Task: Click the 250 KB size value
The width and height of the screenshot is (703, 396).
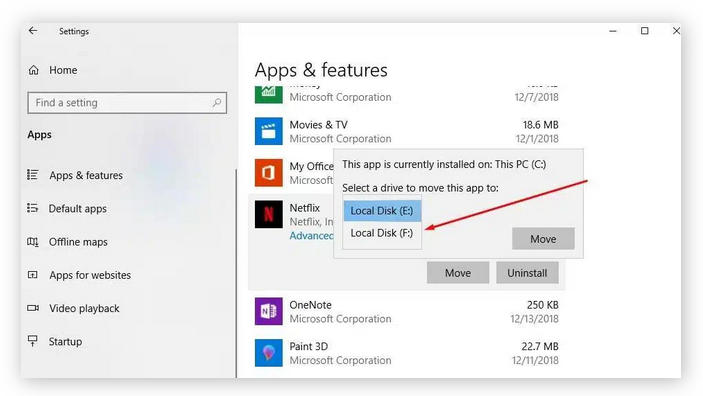Action: click(542, 305)
